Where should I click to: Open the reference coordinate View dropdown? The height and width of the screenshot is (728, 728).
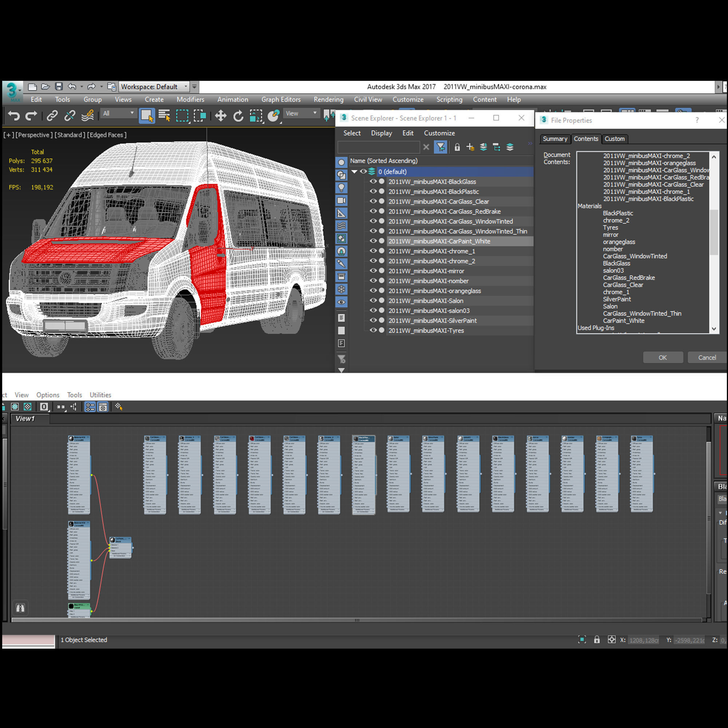tap(301, 114)
